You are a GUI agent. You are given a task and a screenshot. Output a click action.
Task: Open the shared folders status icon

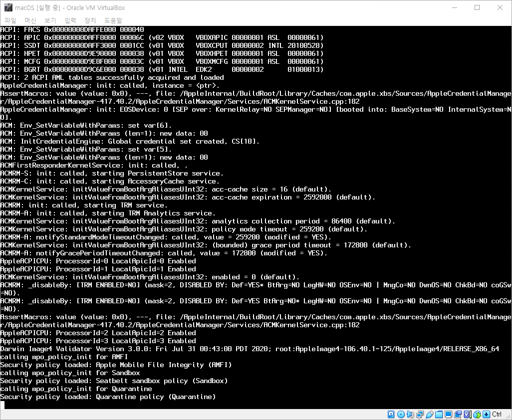coord(439,415)
